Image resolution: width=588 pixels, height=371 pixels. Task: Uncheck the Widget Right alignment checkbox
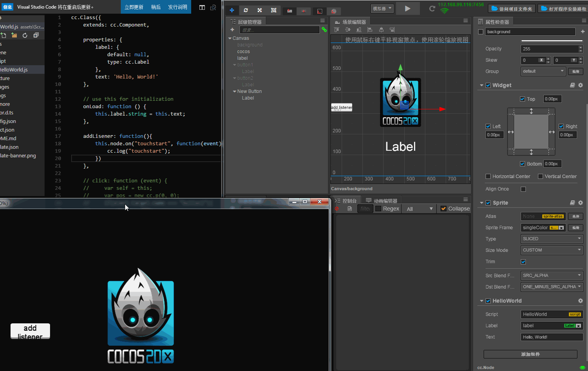click(x=561, y=126)
